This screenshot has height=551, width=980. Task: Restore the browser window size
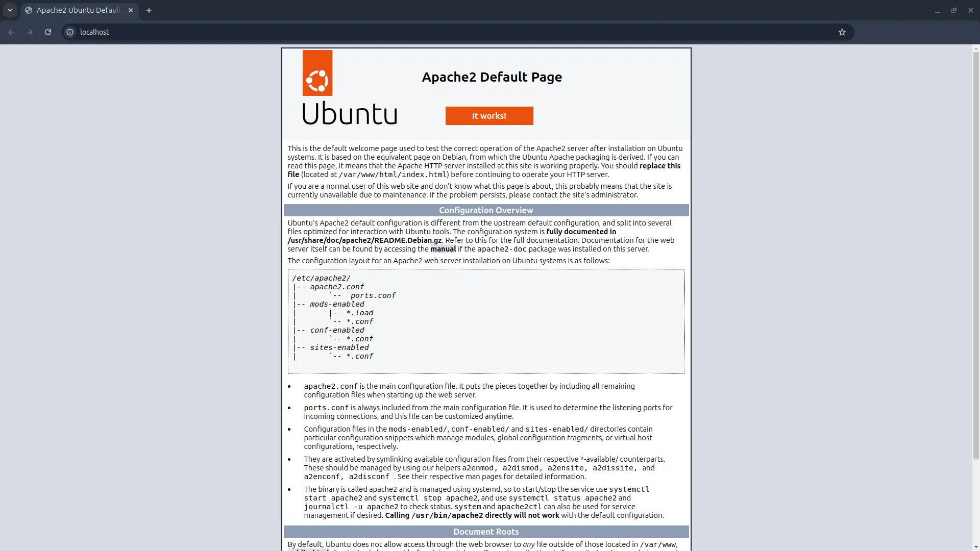point(954,10)
